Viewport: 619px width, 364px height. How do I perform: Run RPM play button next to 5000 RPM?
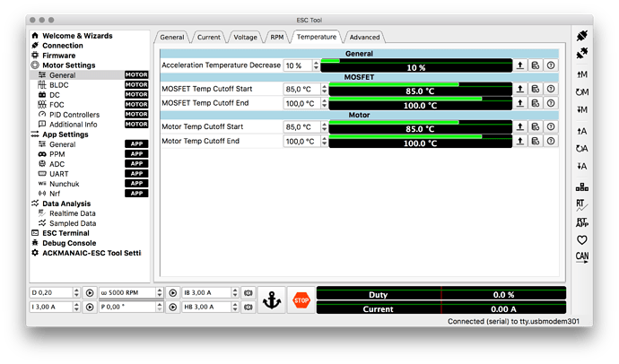click(x=173, y=293)
